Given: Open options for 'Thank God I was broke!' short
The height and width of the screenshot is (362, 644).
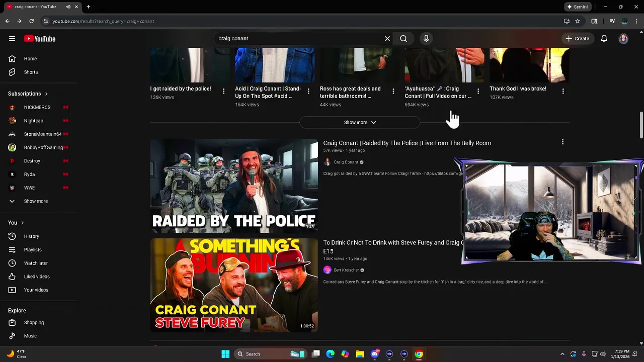Looking at the screenshot, I should point(563,91).
